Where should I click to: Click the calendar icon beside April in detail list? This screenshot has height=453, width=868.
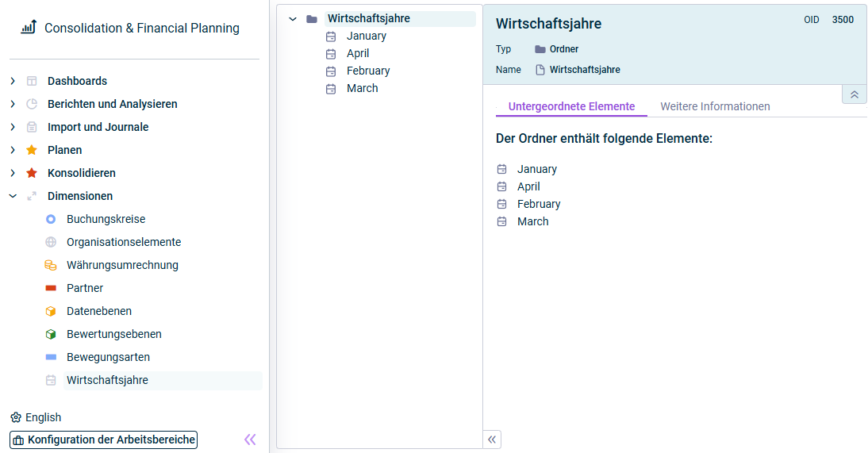tap(501, 186)
